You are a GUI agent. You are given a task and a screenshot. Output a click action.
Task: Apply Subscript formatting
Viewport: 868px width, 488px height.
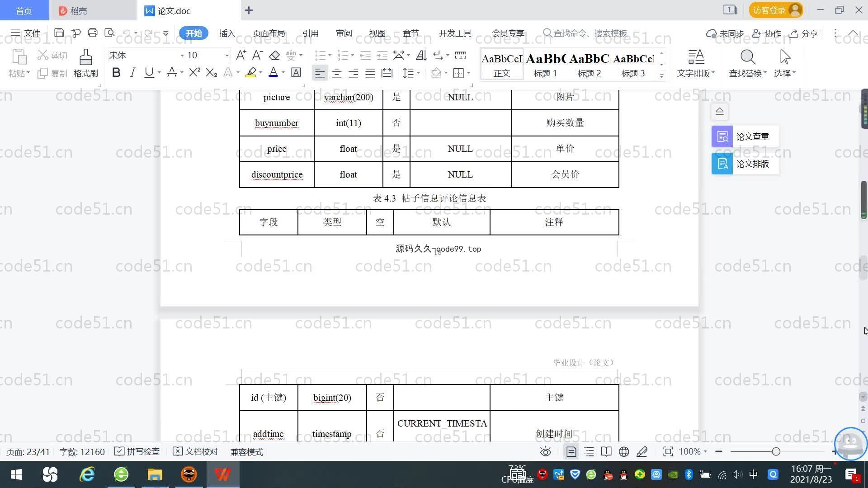pos(212,72)
